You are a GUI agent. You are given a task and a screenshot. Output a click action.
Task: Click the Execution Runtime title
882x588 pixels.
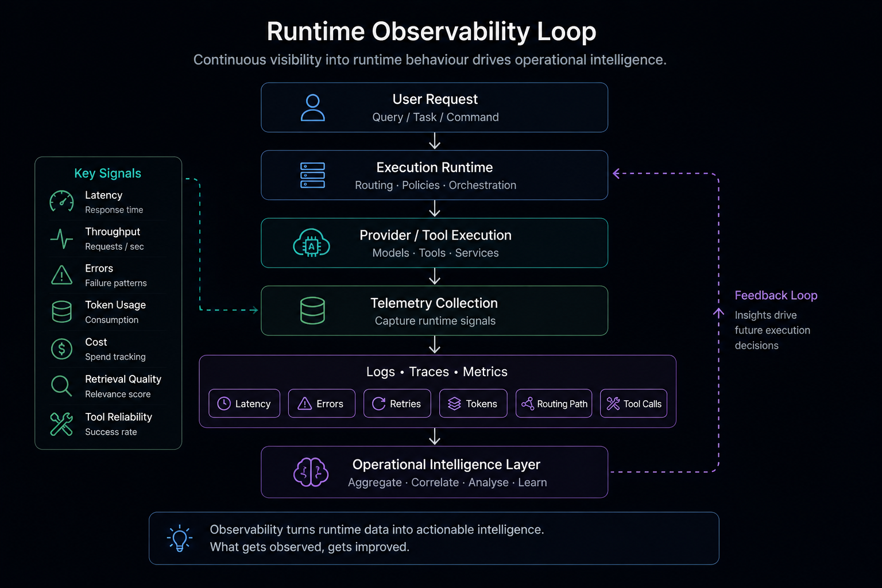click(435, 167)
